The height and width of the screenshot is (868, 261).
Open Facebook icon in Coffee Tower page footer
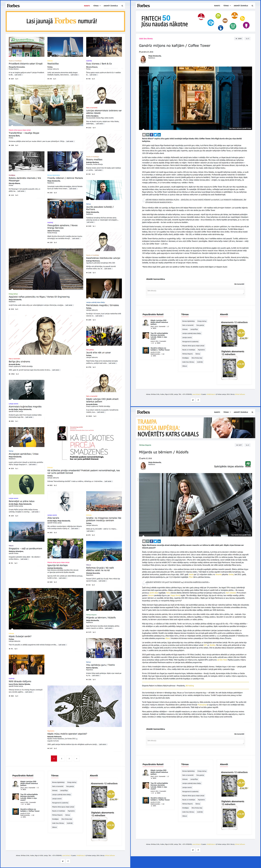click(x=198, y=400)
